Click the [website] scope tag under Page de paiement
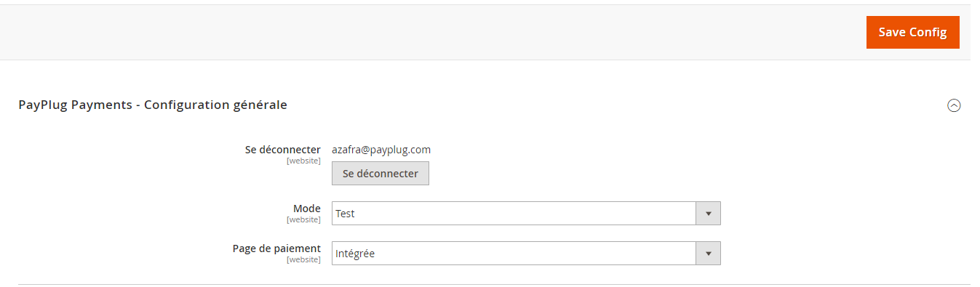This screenshot has width=980, height=287. click(x=303, y=259)
